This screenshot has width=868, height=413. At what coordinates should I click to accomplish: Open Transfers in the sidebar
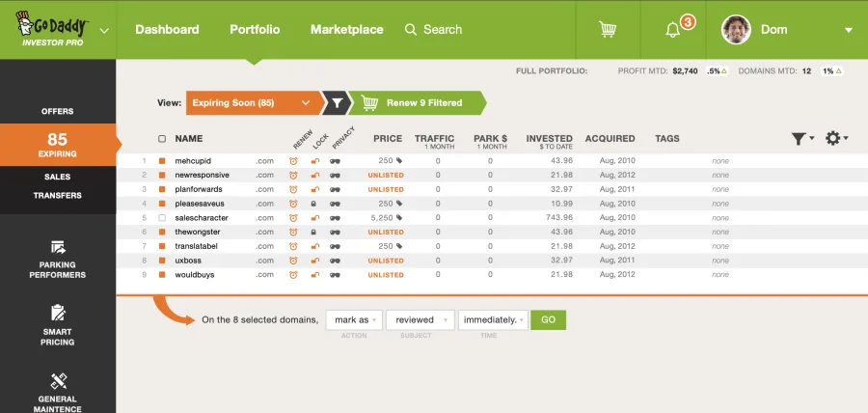(58, 196)
